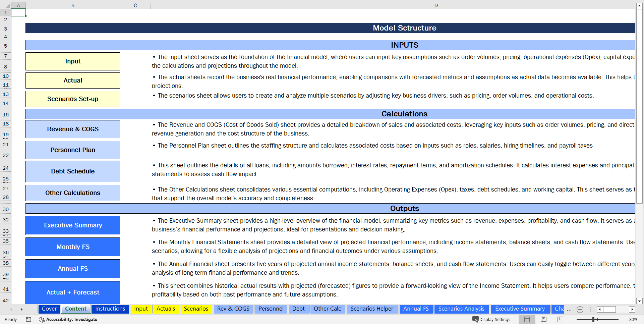Open the Rev & COGS tab

(x=233, y=309)
